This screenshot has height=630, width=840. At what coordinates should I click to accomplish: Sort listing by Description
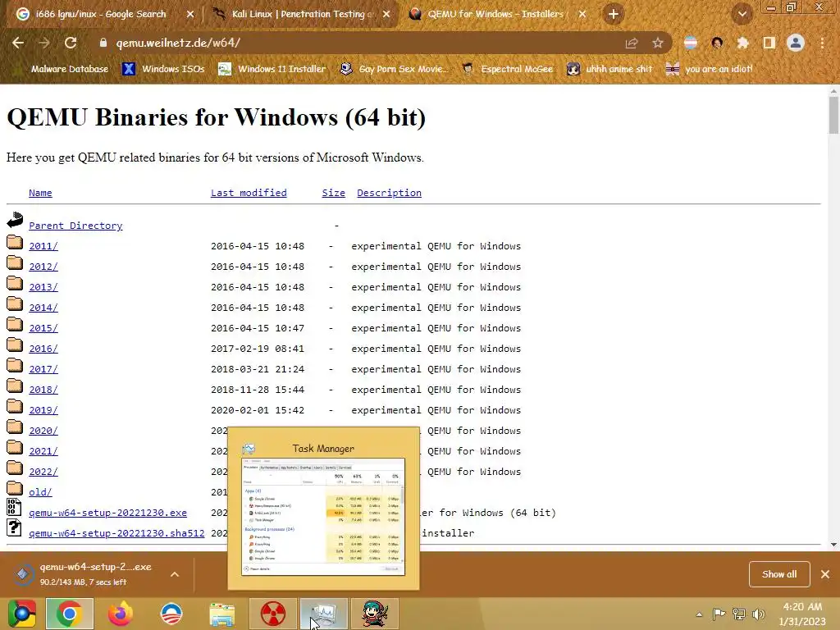(389, 193)
